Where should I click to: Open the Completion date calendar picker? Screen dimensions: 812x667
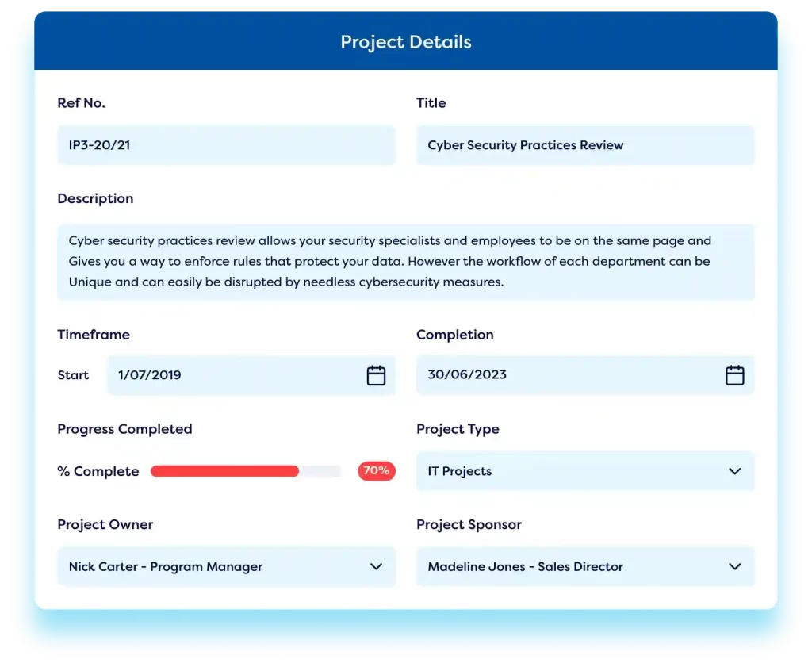pos(734,374)
